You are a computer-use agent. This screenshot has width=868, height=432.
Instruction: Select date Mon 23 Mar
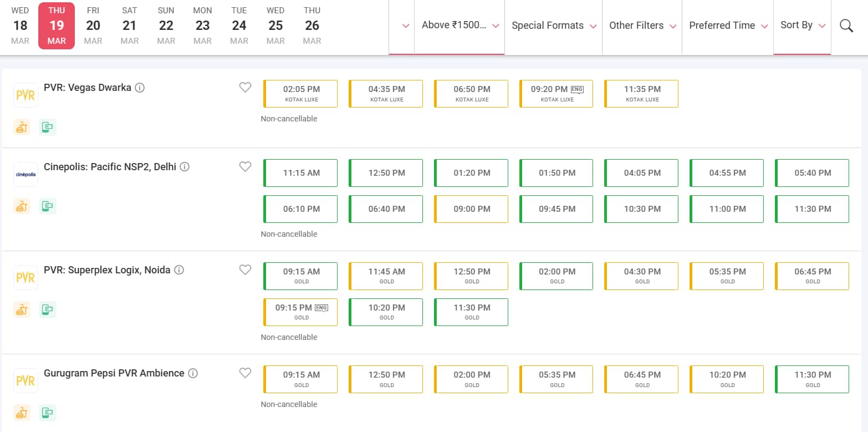[x=203, y=26]
